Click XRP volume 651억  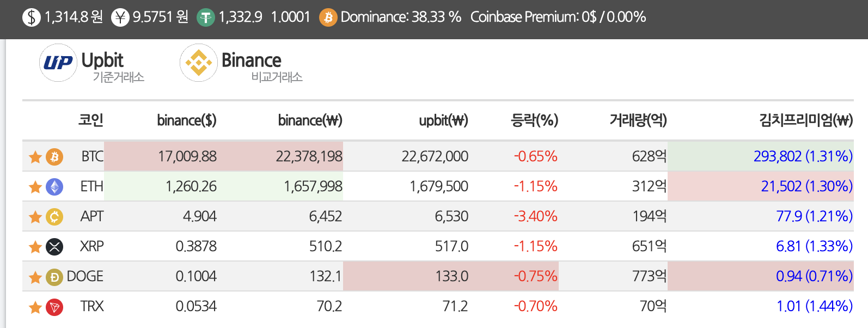[x=649, y=246]
